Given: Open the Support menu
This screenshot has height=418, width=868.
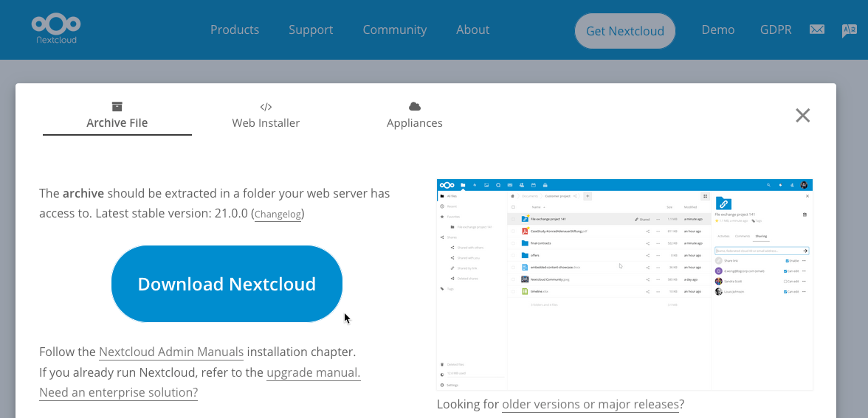Looking at the screenshot, I should pos(311,29).
